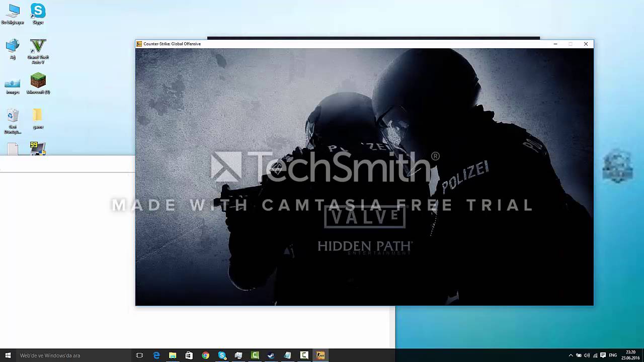The width and height of the screenshot is (644, 362).
Task: Change the ENG input language
Action: tap(613, 355)
